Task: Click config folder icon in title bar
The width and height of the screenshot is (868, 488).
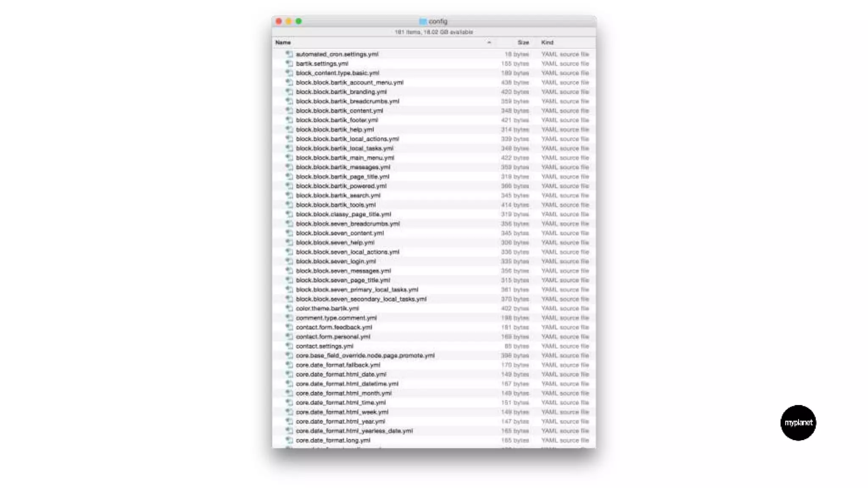Action: pyautogui.click(x=423, y=21)
